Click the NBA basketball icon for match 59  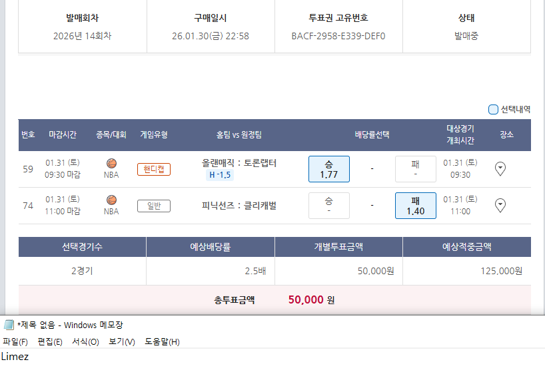pos(111,163)
